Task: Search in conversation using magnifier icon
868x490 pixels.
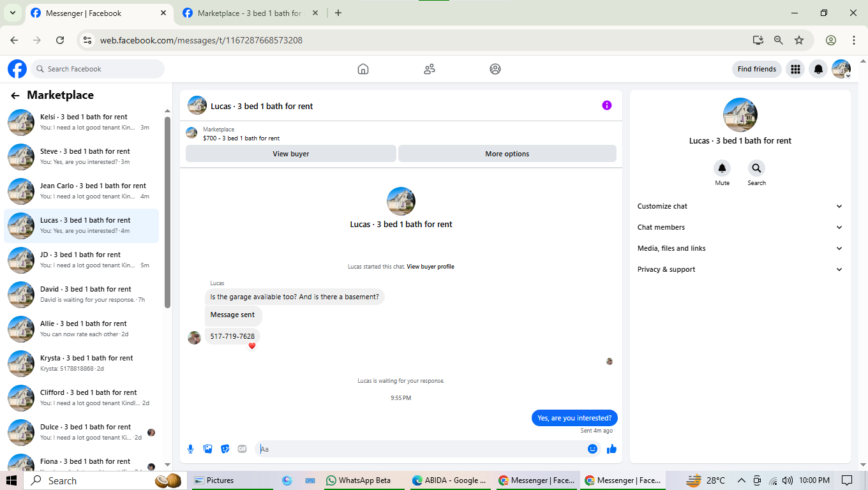Action: tap(756, 168)
